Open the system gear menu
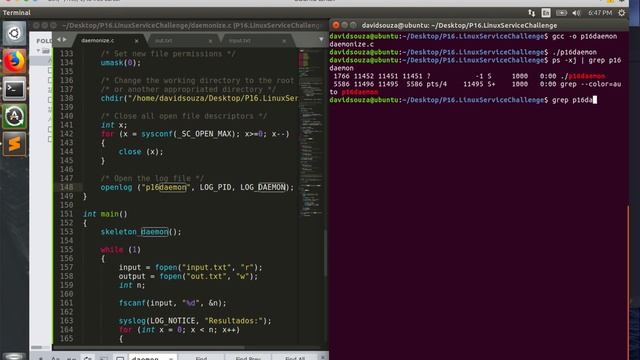 tap(622, 13)
